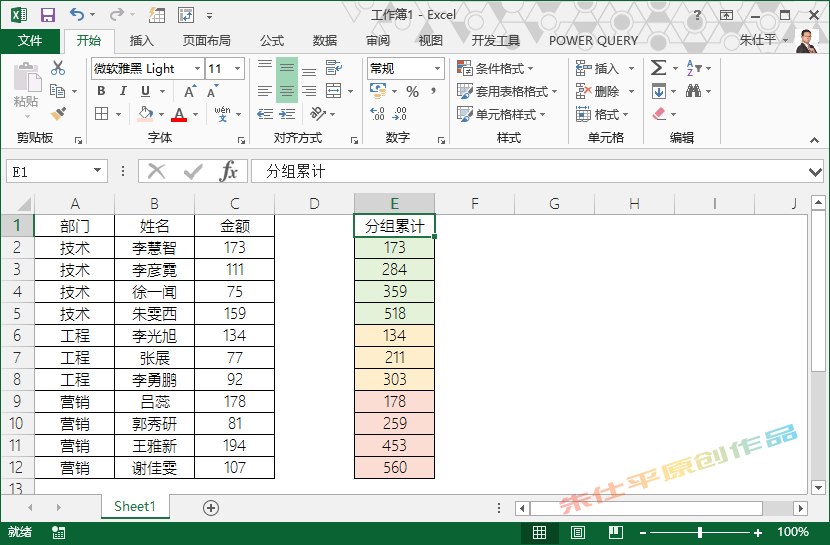The height and width of the screenshot is (545, 830).
Task: Toggle center horizontal alignment
Action: pyautogui.click(x=287, y=91)
